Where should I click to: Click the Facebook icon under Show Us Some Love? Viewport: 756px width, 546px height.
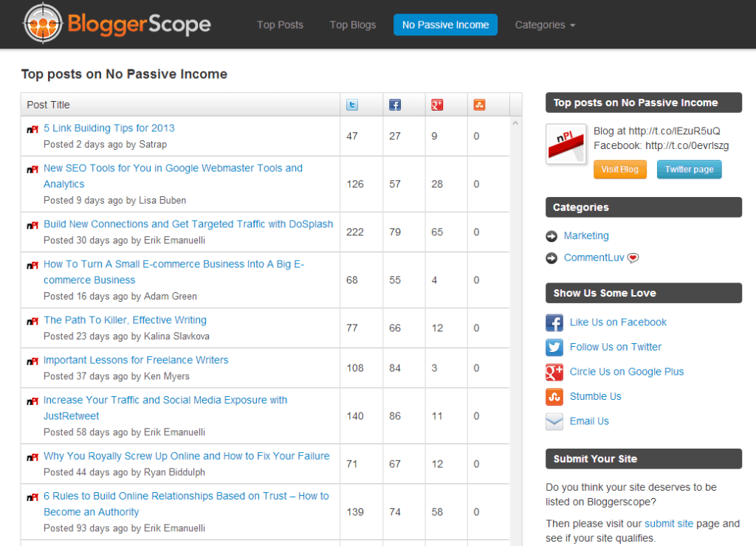pos(554,322)
